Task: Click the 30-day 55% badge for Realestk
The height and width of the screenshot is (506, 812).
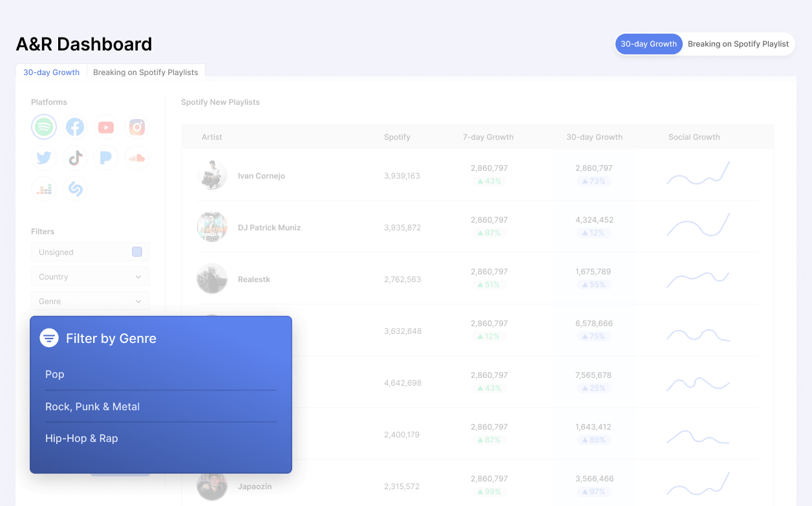Action: [x=594, y=285]
